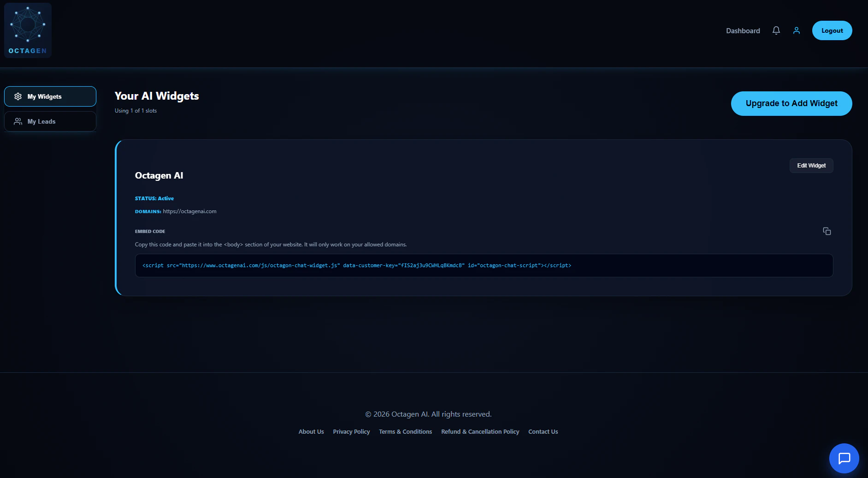
Task: Click the people icon beside My Leads
Action: [18, 121]
